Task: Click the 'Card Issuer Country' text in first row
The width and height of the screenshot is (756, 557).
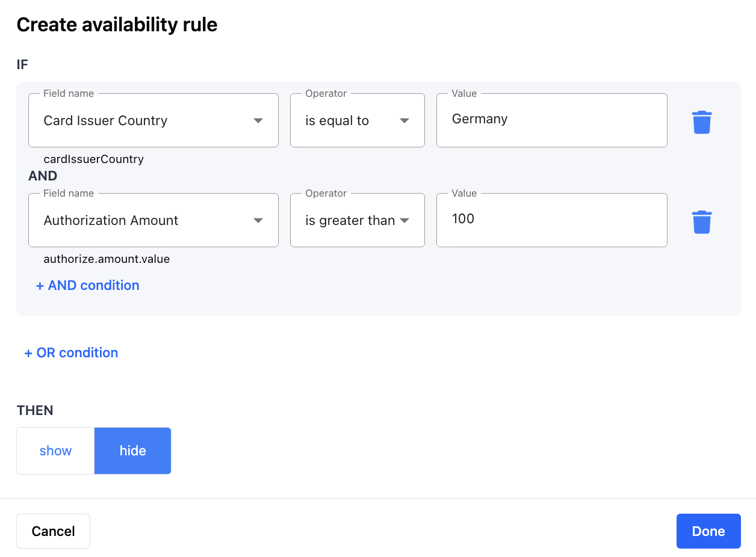Action: [x=105, y=121]
